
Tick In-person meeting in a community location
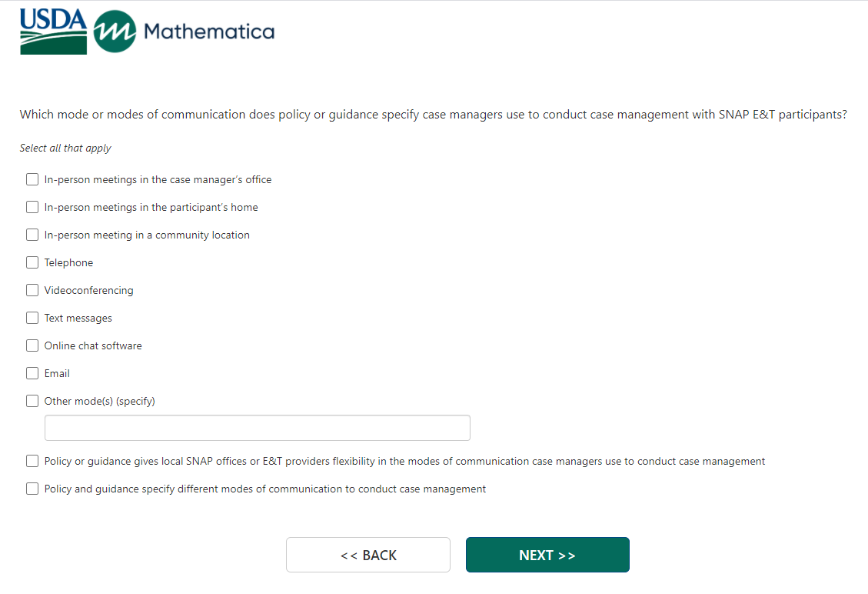[x=32, y=235]
